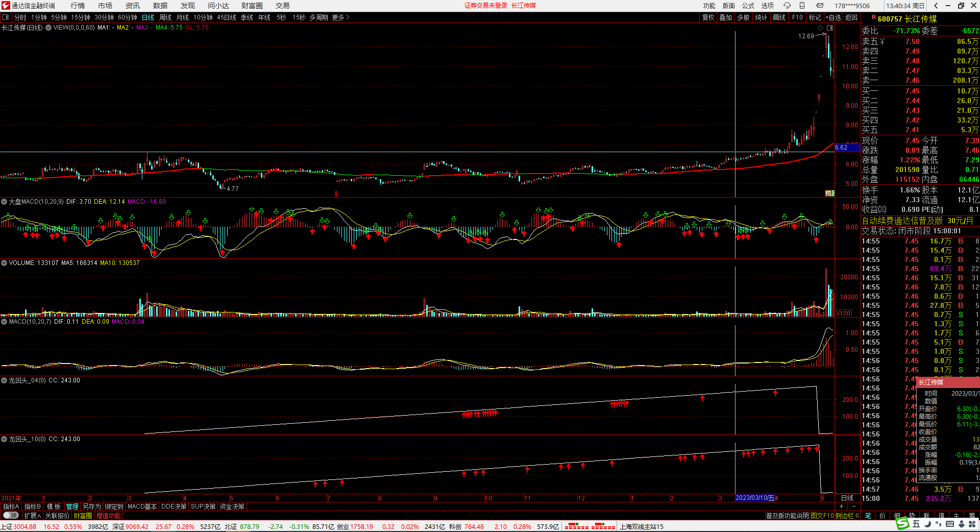
Task: Switch to 月线 monthly period
Action: [x=183, y=17]
